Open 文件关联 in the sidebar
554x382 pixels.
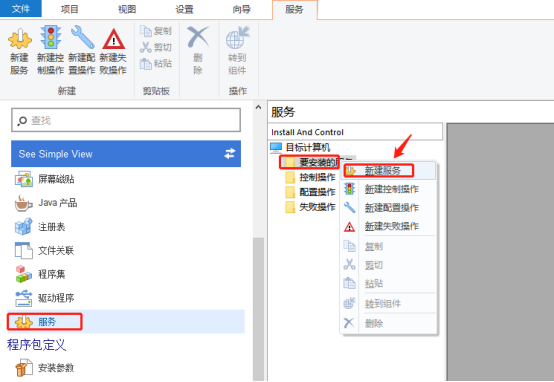(45, 251)
